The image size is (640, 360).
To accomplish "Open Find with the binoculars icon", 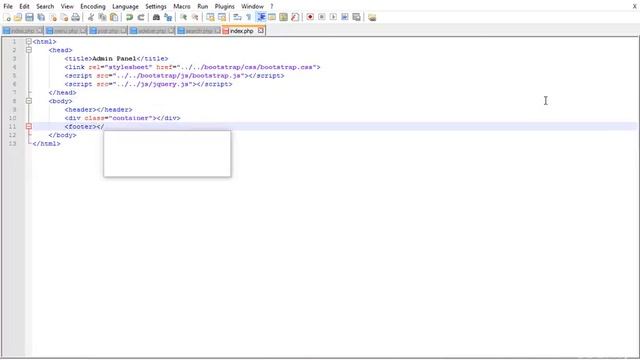I will click(156, 17).
